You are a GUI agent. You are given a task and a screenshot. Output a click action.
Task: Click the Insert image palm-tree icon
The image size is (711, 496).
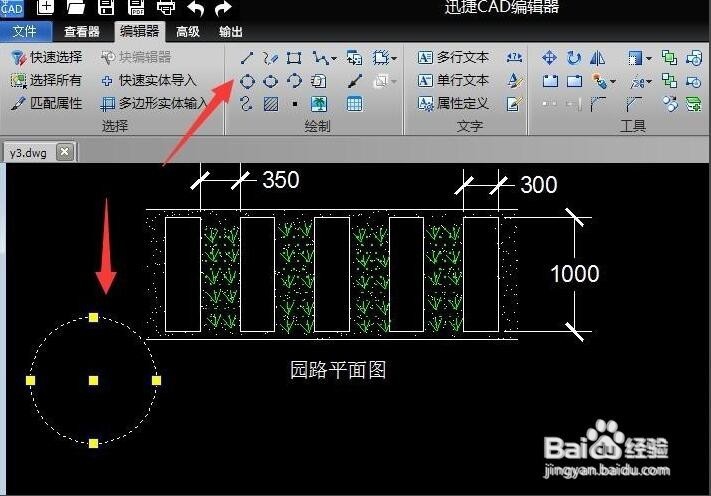319,104
